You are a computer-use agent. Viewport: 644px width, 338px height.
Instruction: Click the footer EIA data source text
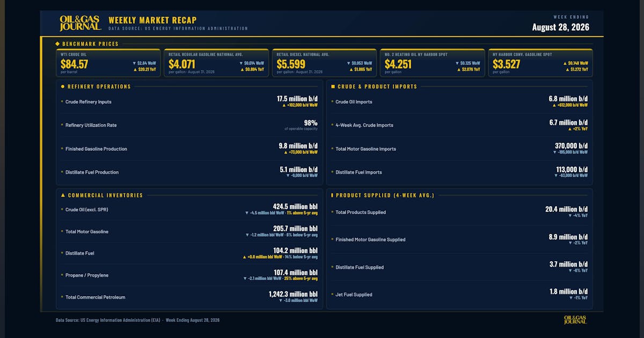click(x=137, y=320)
